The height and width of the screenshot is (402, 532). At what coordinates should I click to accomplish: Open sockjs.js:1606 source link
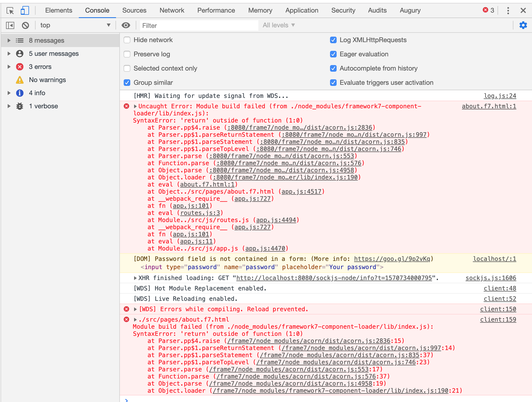pos(491,278)
